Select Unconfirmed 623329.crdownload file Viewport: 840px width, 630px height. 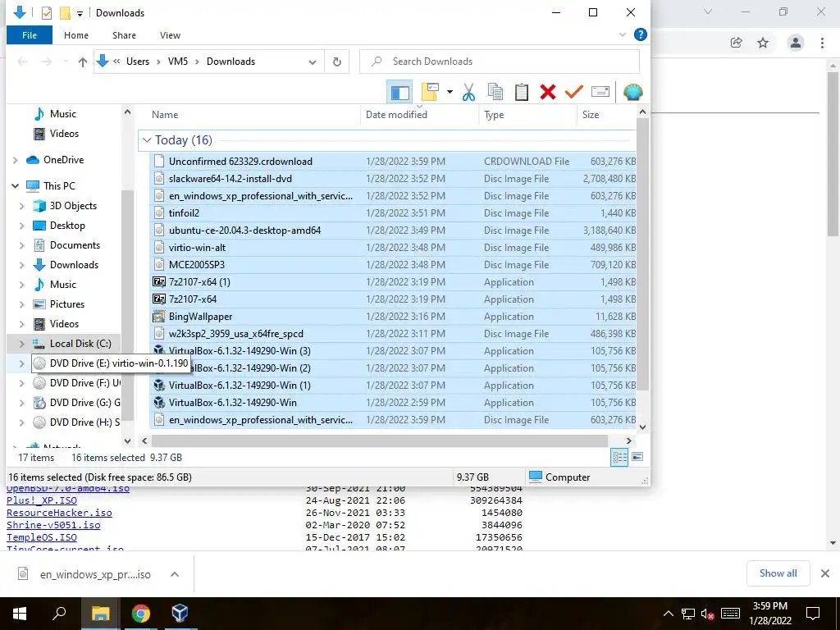394,162
